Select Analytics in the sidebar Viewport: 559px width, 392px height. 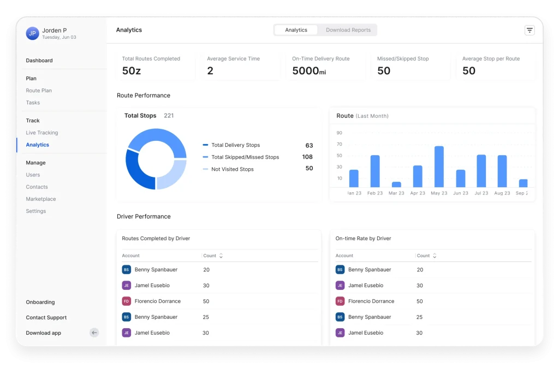pyautogui.click(x=38, y=145)
